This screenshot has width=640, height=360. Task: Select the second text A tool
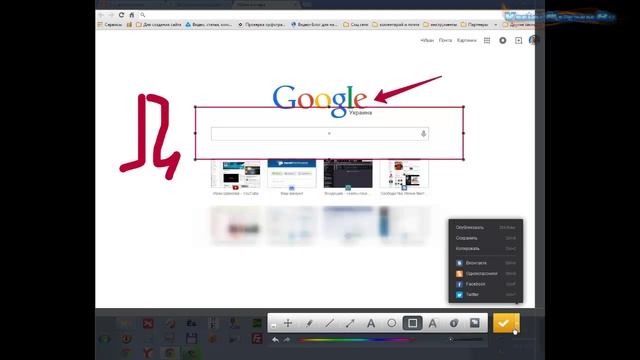tap(433, 323)
